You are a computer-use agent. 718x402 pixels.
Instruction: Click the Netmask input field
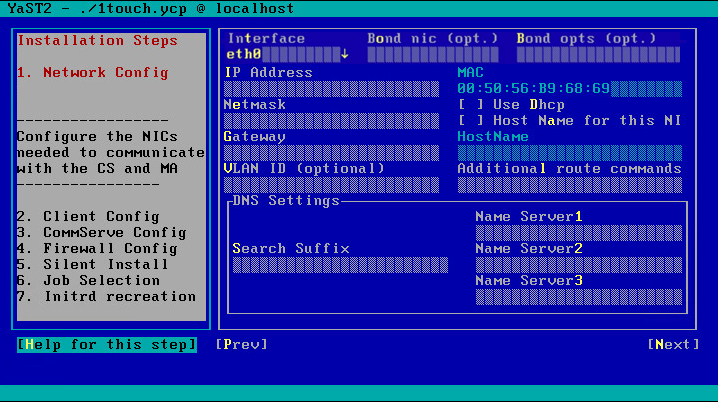pos(335,120)
